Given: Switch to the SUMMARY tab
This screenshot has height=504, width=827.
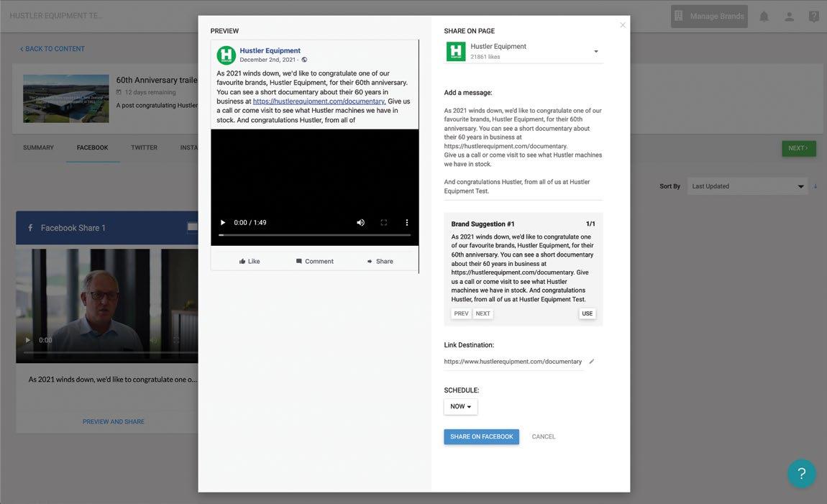Looking at the screenshot, I should 39,147.
